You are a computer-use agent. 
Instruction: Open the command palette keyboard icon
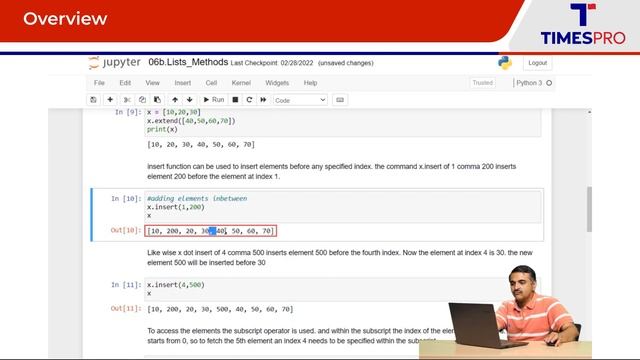click(x=340, y=100)
